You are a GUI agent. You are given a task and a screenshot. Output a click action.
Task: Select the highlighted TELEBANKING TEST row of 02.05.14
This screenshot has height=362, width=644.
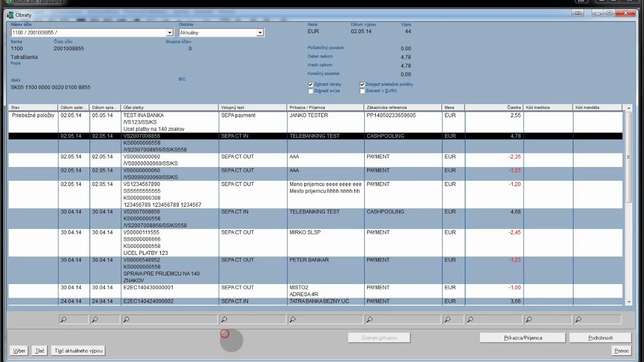pyautogui.click(x=315, y=136)
